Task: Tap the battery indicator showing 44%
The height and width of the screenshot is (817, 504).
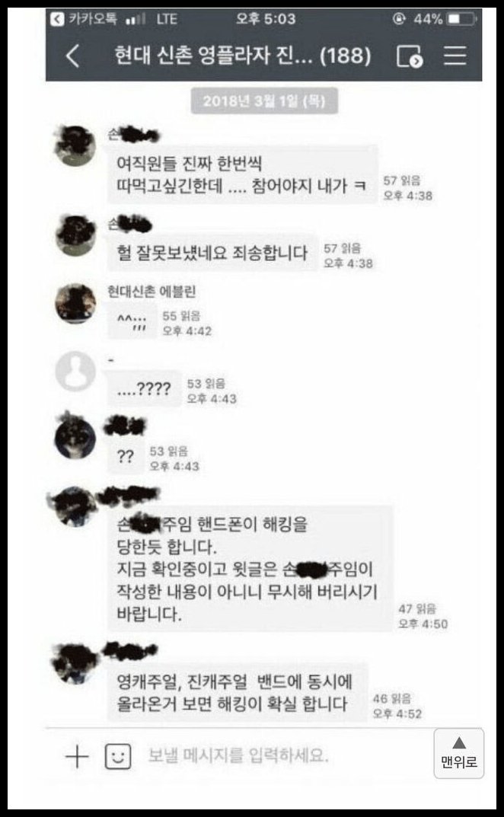Action: [x=445, y=19]
